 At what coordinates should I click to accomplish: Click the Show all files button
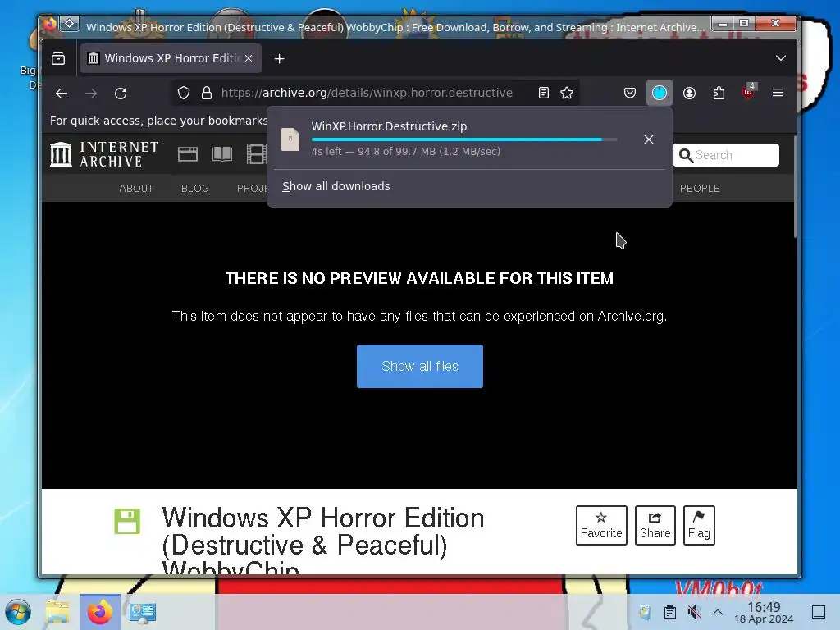(x=420, y=367)
